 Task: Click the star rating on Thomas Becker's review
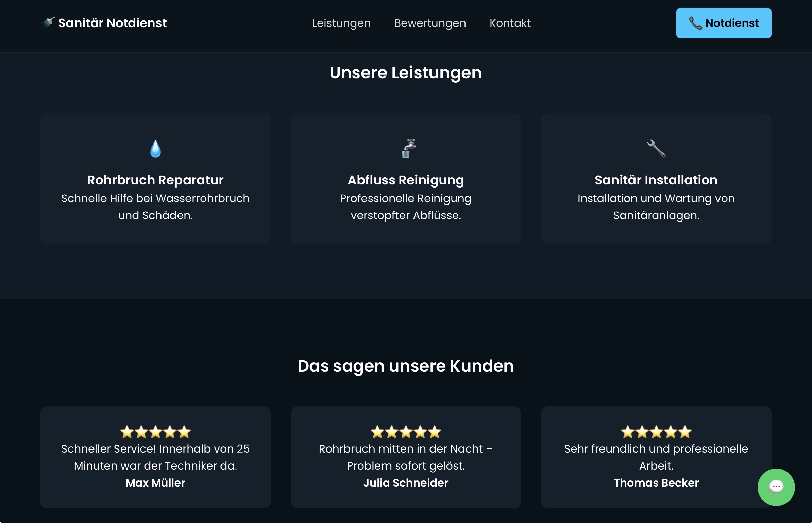656,432
